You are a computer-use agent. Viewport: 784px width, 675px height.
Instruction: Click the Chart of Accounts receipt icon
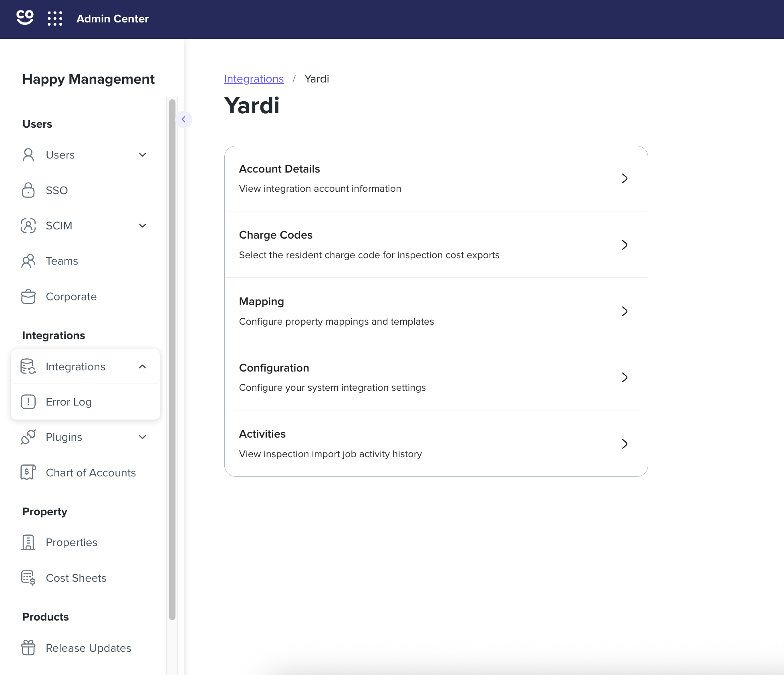(28, 472)
